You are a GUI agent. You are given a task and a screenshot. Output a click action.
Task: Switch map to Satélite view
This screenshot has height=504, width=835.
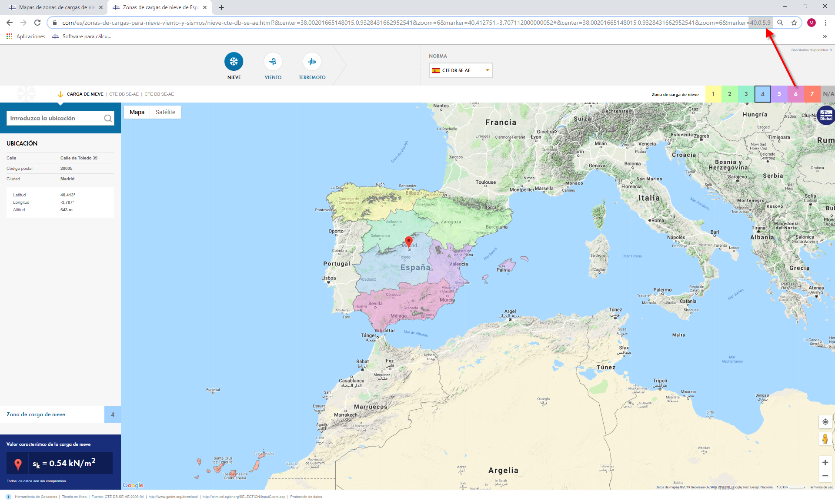(165, 112)
